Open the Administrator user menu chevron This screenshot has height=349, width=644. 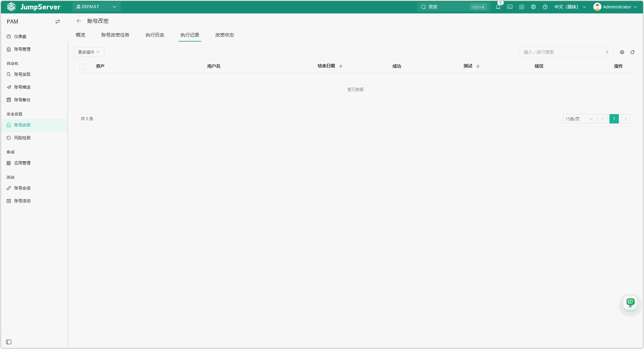click(x=635, y=7)
